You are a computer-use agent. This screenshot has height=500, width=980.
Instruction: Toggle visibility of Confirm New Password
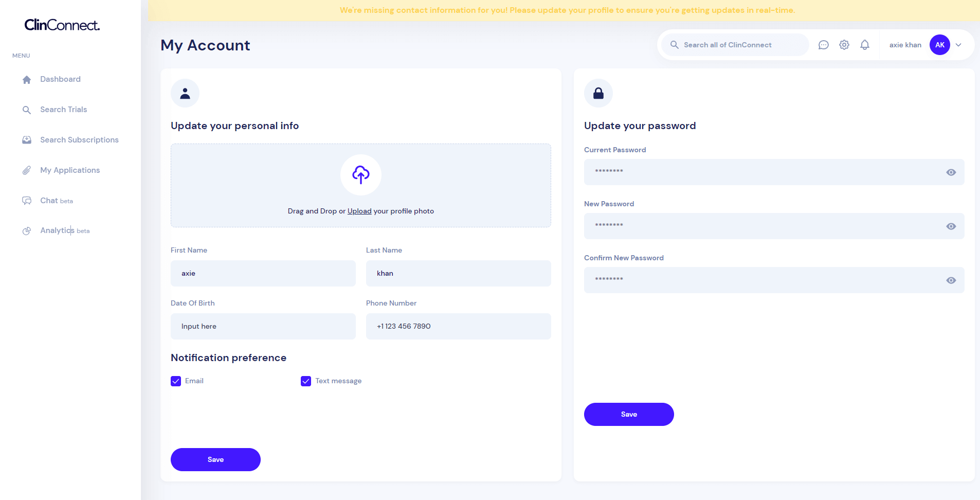[x=951, y=280]
